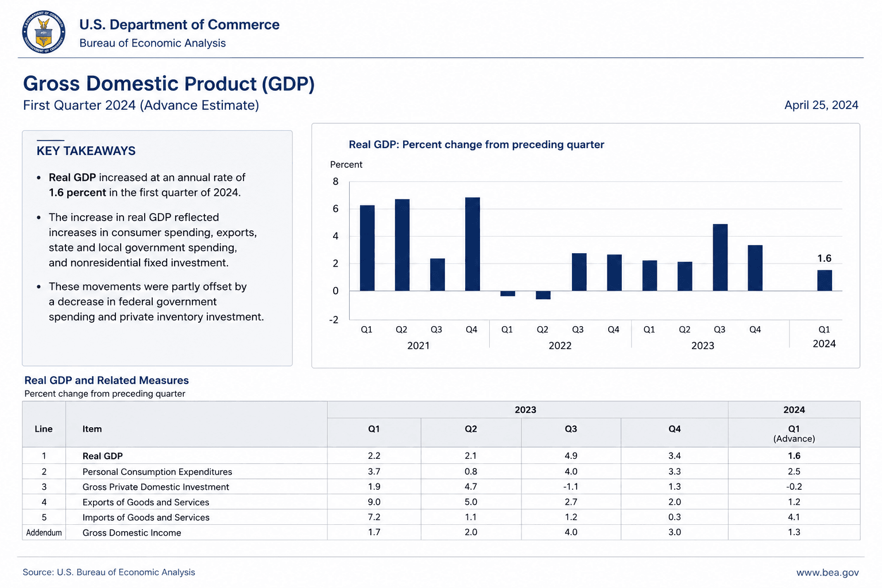Click the negative 2022 Q2 bar
The width and height of the screenshot is (882, 588).
[543, 295]
